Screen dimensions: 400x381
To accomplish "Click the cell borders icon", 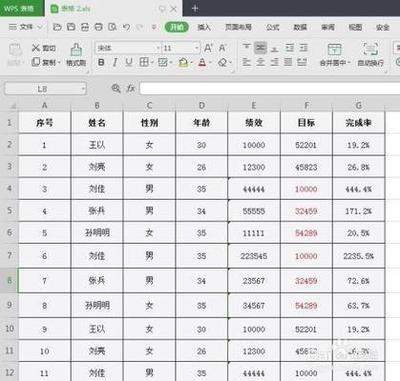I will pyautogui.click(x=144, y=62).
